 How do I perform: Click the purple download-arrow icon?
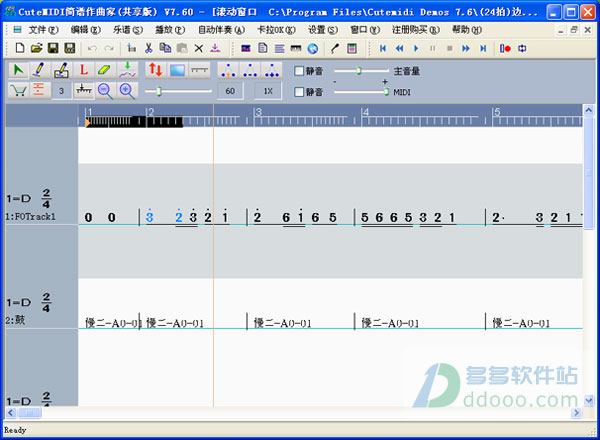coord(215,48)
